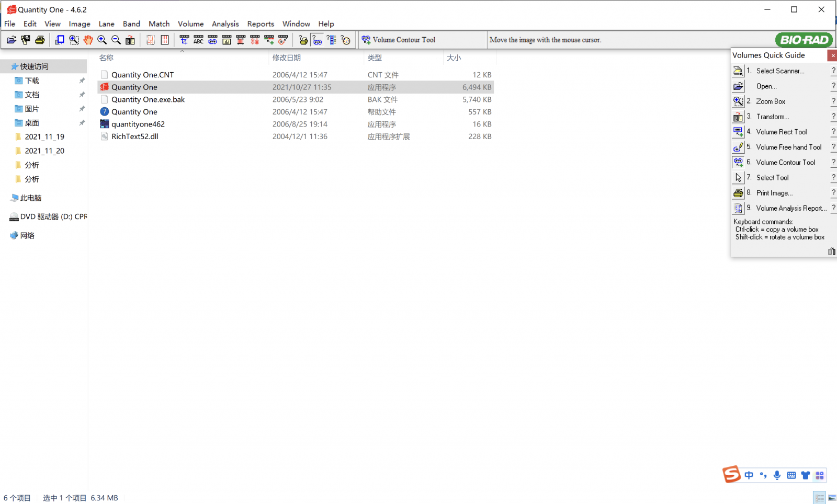Click the Bio-Rad logo

point(804,40)
